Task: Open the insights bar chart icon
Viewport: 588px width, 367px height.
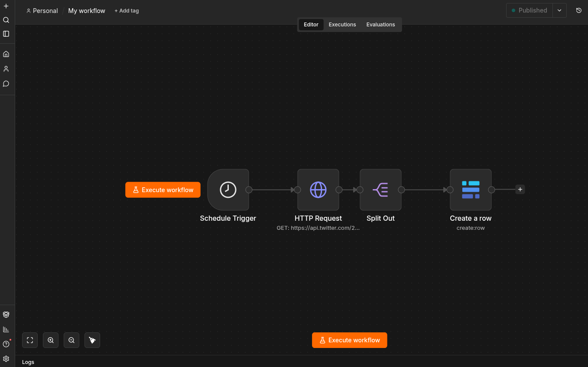Action: click(x=6, y=329)
